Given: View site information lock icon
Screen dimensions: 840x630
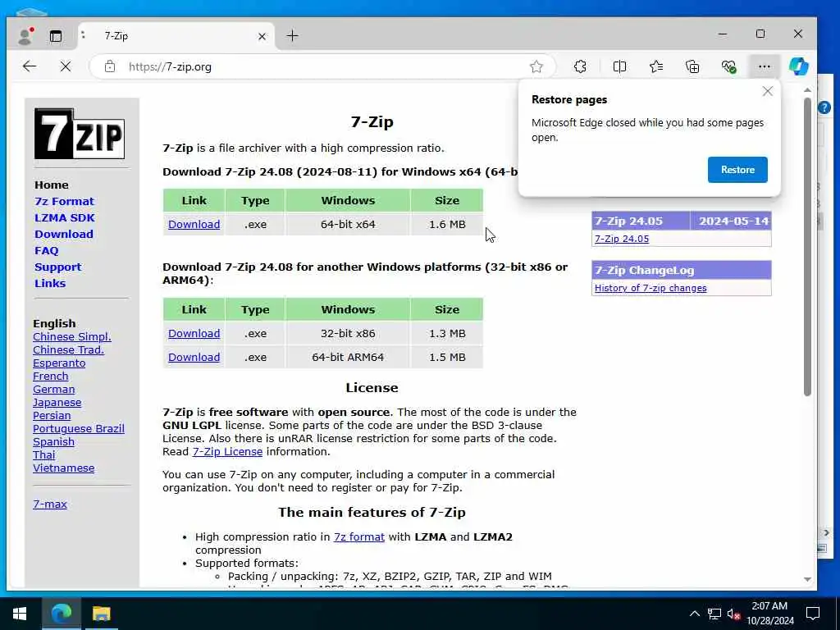Looking at the screenshot, I should [x=110, y=66].
